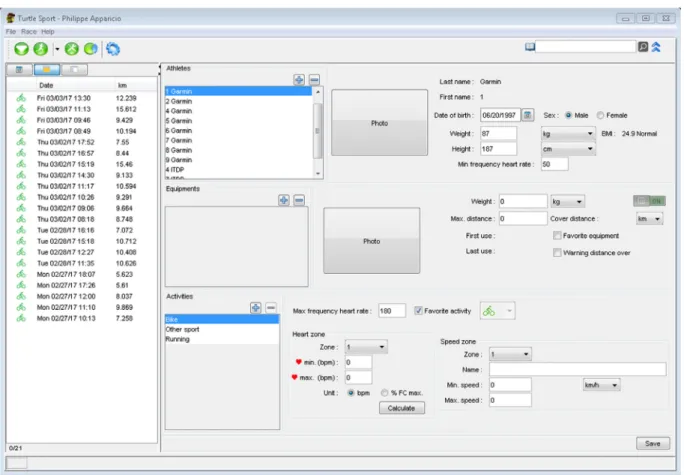Click the blue double chevron up icon
Screen dimensions: 684x475
click(656, 47)
